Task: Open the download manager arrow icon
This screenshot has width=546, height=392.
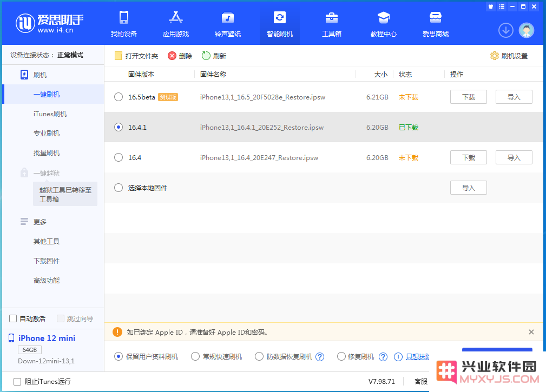Action: [x=505, y=30]
